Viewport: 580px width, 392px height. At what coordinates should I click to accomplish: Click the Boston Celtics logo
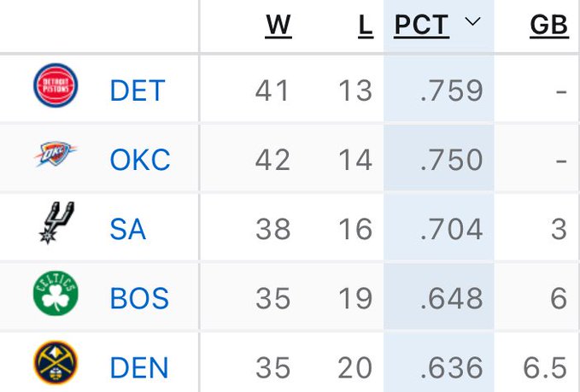click(x=56, y=296)
